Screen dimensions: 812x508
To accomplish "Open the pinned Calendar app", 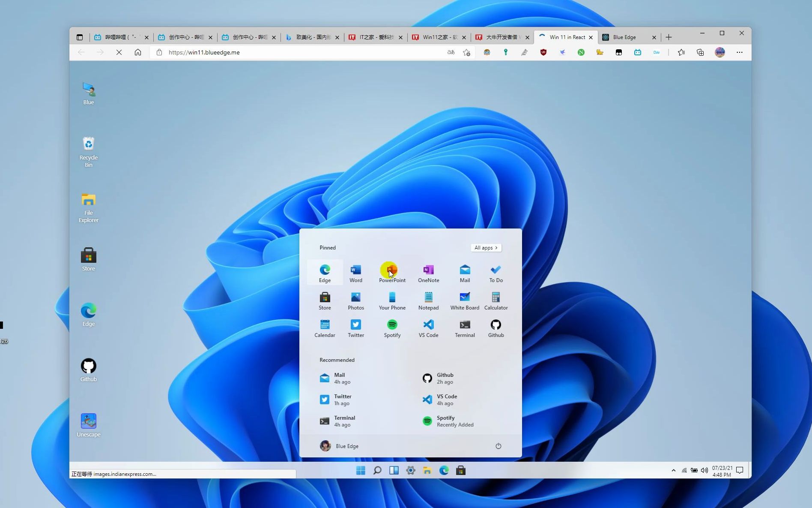I will click(x=325, y=328).
